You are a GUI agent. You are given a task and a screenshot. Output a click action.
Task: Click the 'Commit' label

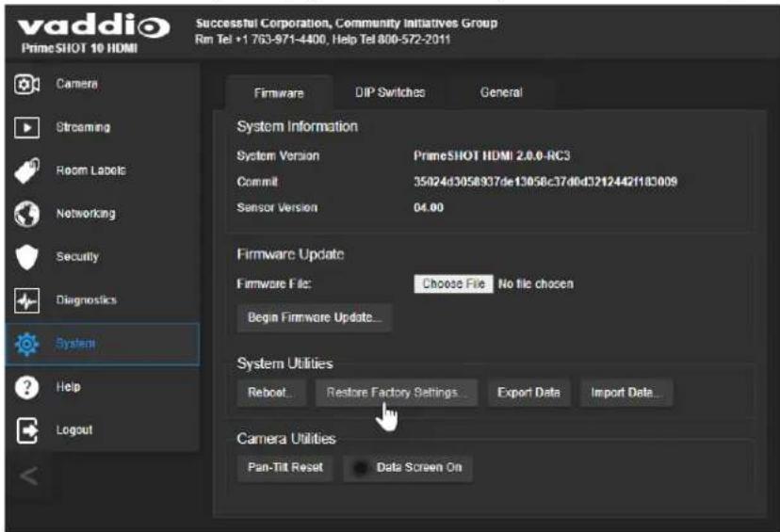pos(256,182)
